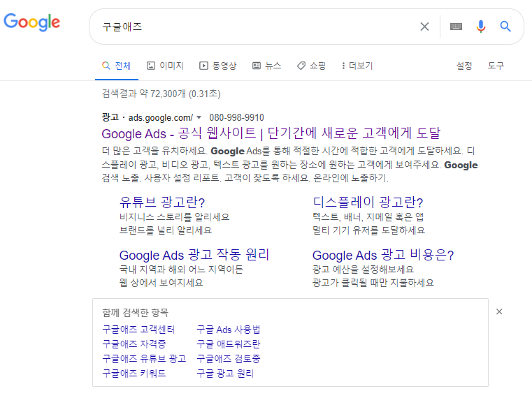532x398 pixels.
Task: Clear the search box with X icon
Action: [424, 27]
